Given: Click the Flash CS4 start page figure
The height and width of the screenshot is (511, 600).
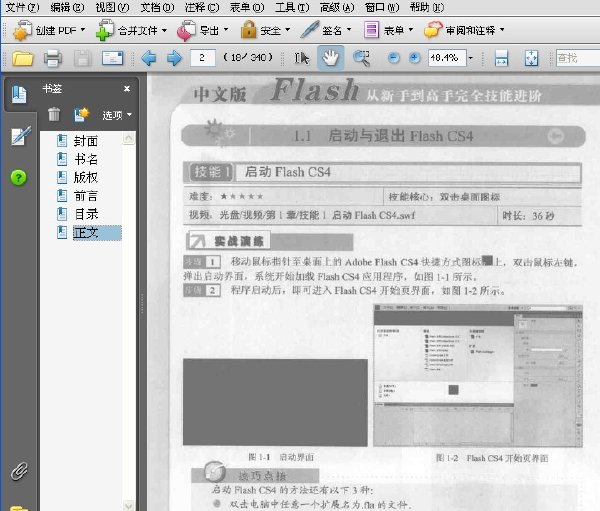Looking at the screenshot, I should [478, 376].
